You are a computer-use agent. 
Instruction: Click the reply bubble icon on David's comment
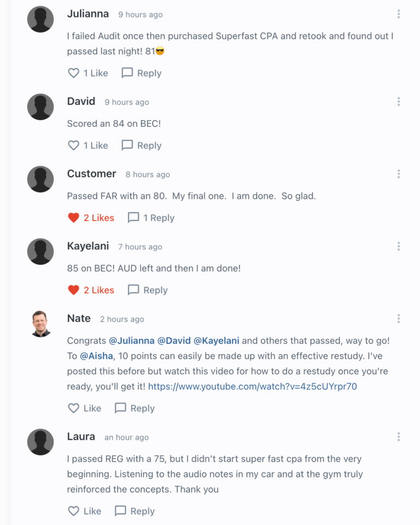127,145
